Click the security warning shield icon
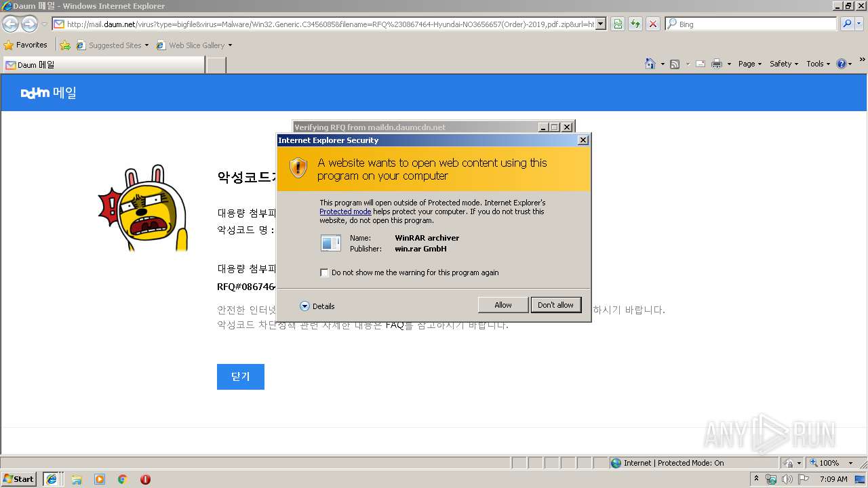This screenshot has width=868, height=488. (x=298, y=167)
